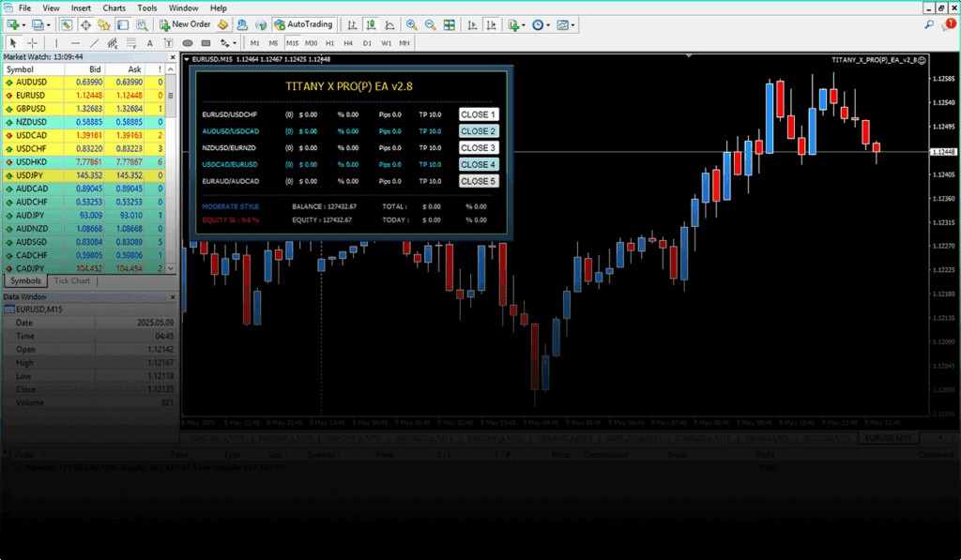Viewport: 961px width, 560px height.
Task: Select the trendline drawing tool
Action: pyautogui.click(x=94, y=43)
